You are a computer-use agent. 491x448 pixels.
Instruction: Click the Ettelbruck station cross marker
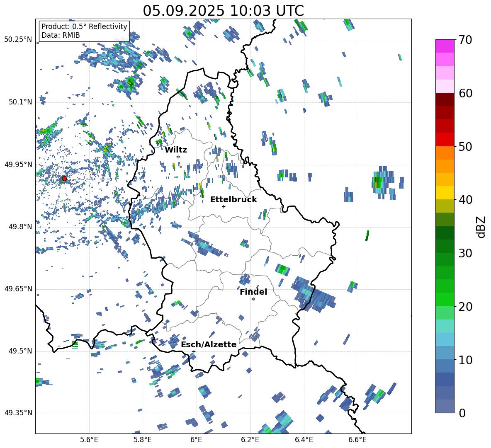(x=224, y=206)
